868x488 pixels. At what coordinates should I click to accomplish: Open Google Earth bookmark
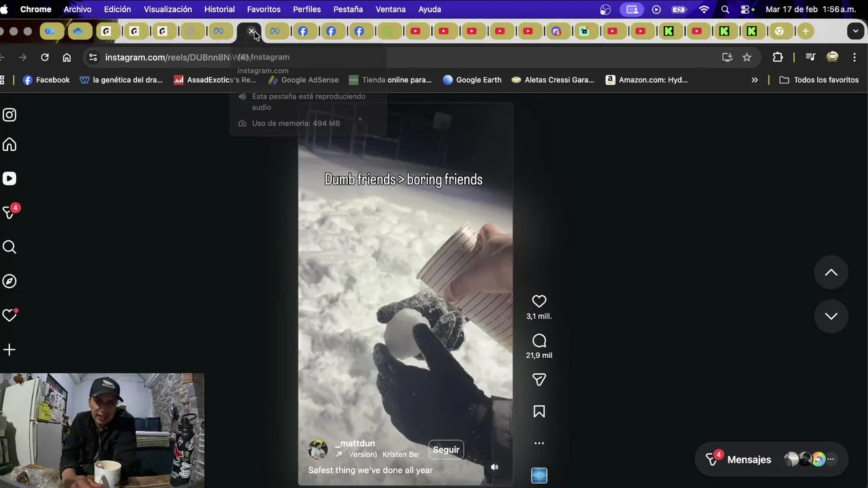click(472, 80)
